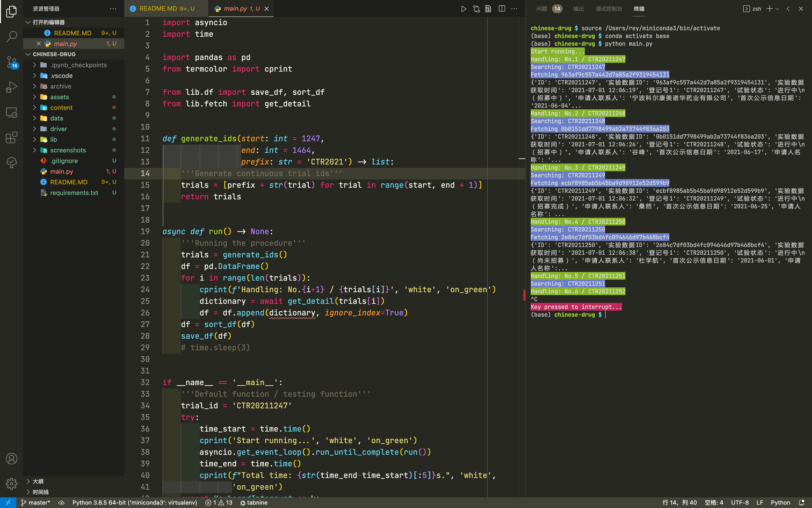
Task: Click the zsh terminal shell label
Action: [x=752, y=9]
